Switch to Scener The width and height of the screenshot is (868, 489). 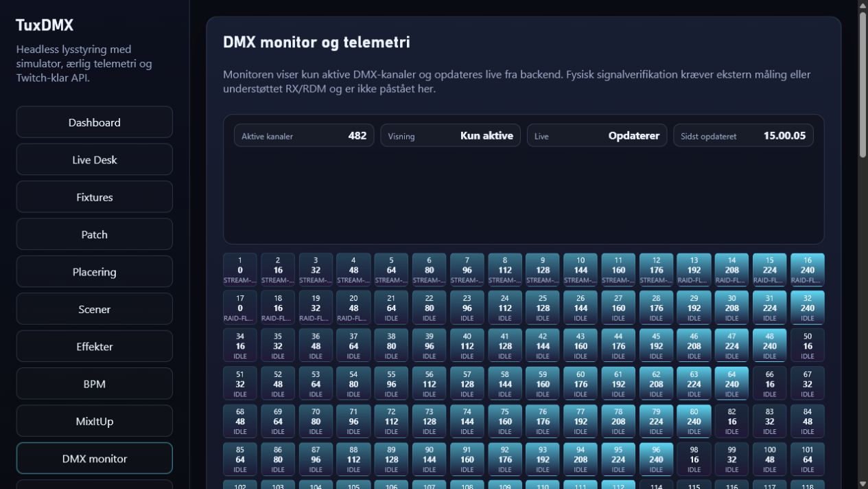pos(94,309)
